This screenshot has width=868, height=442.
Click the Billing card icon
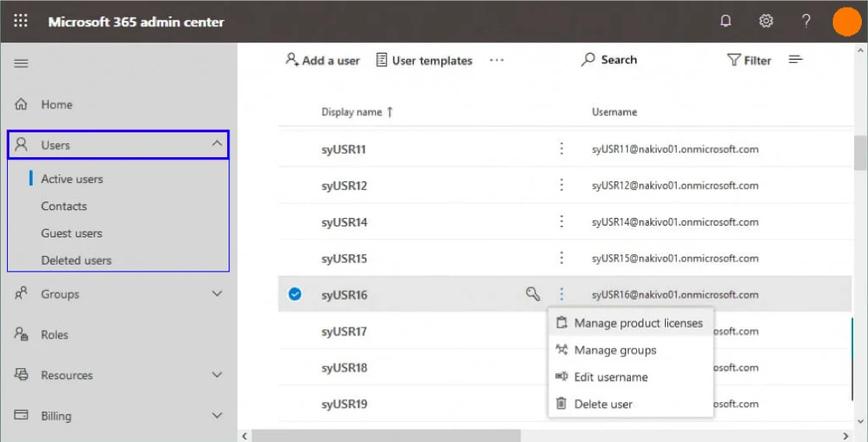(21, 415)
